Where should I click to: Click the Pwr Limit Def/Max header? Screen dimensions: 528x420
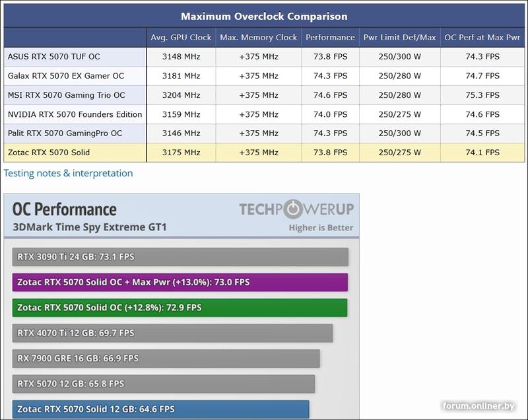(399, 38)
